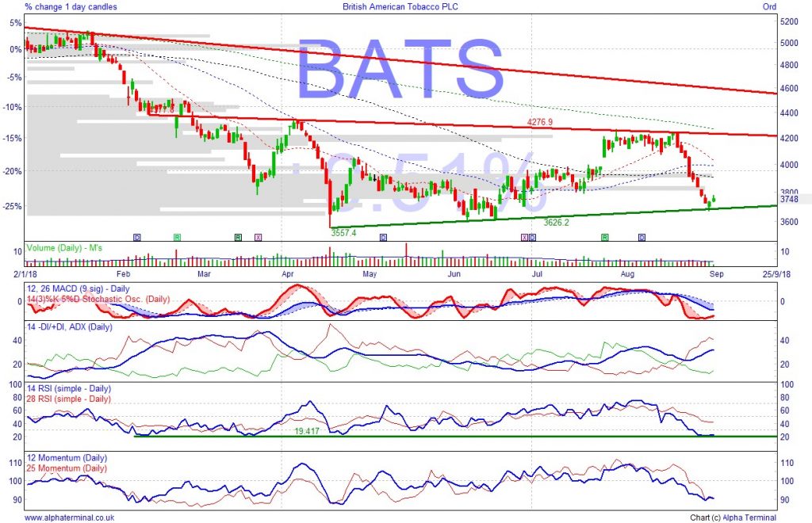812x523 pixels.
Task: Click the '12 Momentum (Daily)' label
Action: (67, 458)
